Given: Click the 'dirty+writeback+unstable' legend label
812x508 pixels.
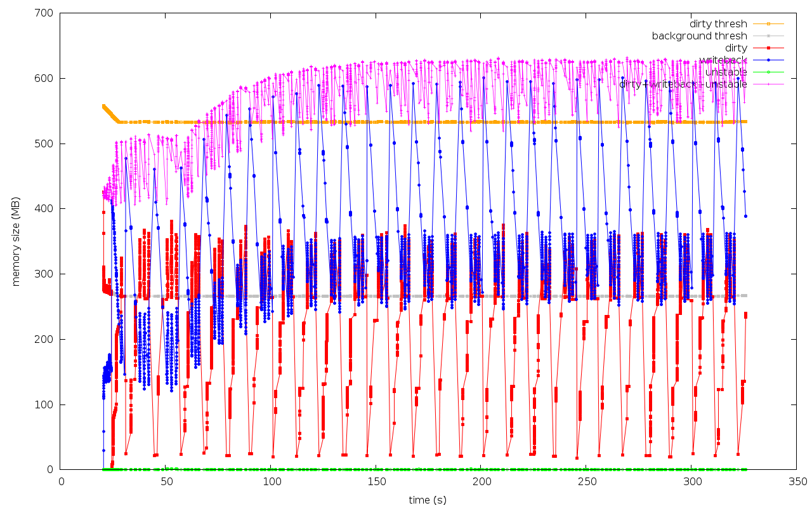Looking at the screenshot, I should pos(683,84).
